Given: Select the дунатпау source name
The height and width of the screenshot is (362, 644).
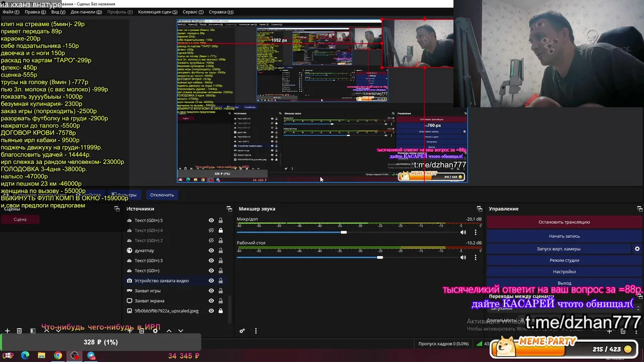Looking at the screenshot, I should click(144, 250).
